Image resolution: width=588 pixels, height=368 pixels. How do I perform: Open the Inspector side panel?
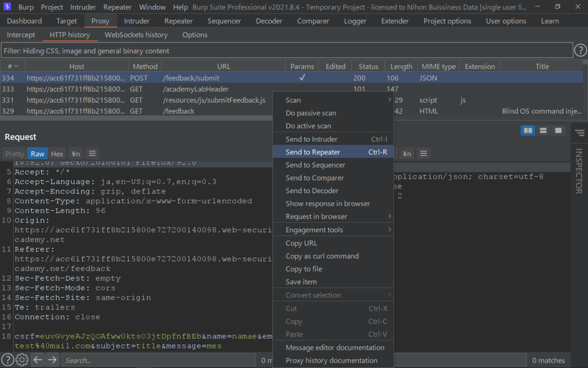579,171
